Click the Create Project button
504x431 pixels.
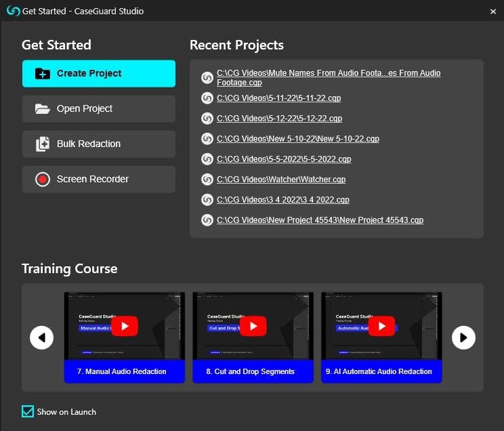(99, 74)
